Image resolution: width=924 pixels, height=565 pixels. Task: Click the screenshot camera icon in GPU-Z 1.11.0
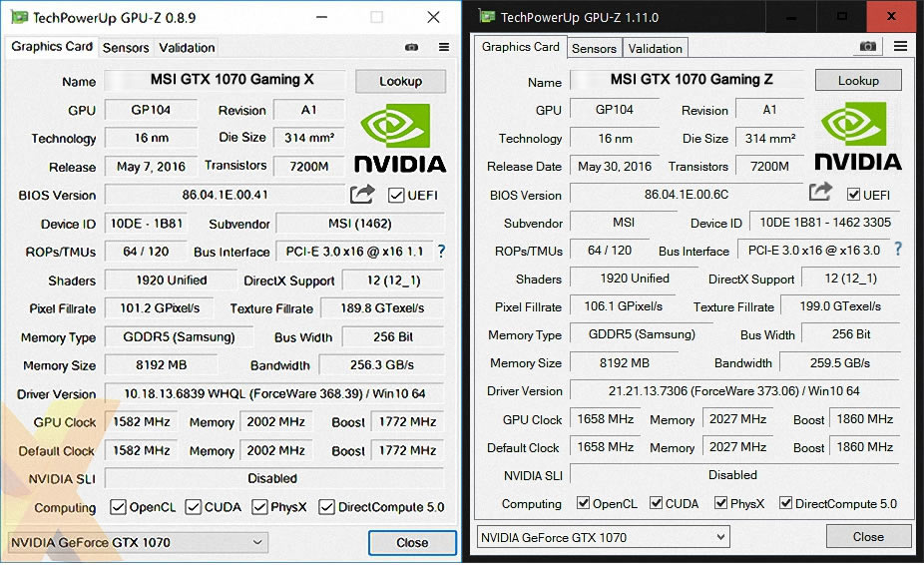coord(867,46)
